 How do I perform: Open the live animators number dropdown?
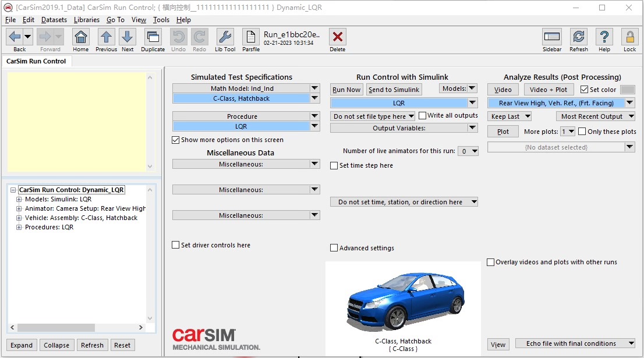[x=468, y=151]
